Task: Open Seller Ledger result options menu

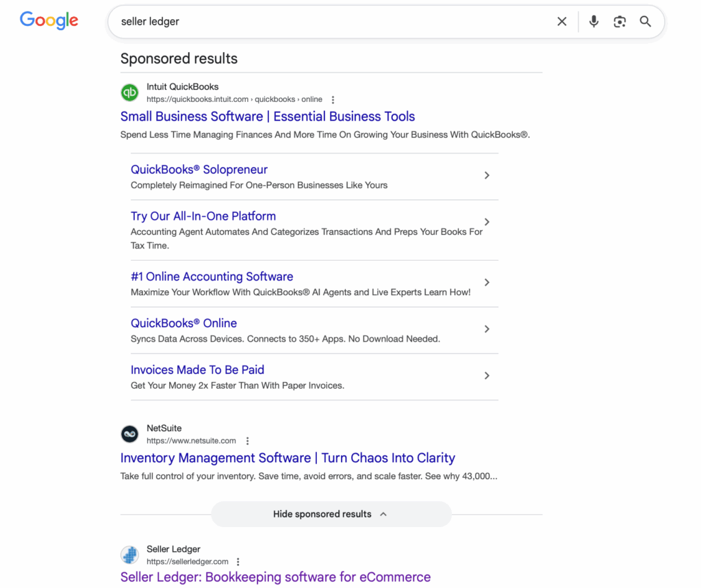Action: [238, 562]
